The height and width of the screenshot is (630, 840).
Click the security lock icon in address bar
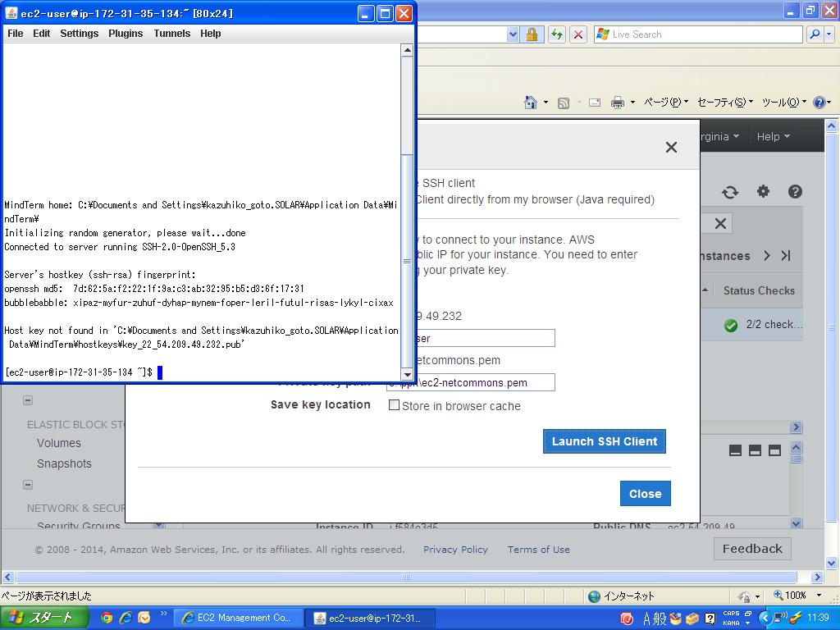coord(532,34)
